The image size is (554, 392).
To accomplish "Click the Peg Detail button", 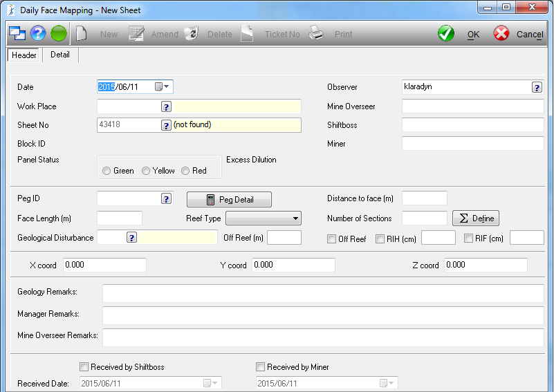I will [x=230, y=200].
